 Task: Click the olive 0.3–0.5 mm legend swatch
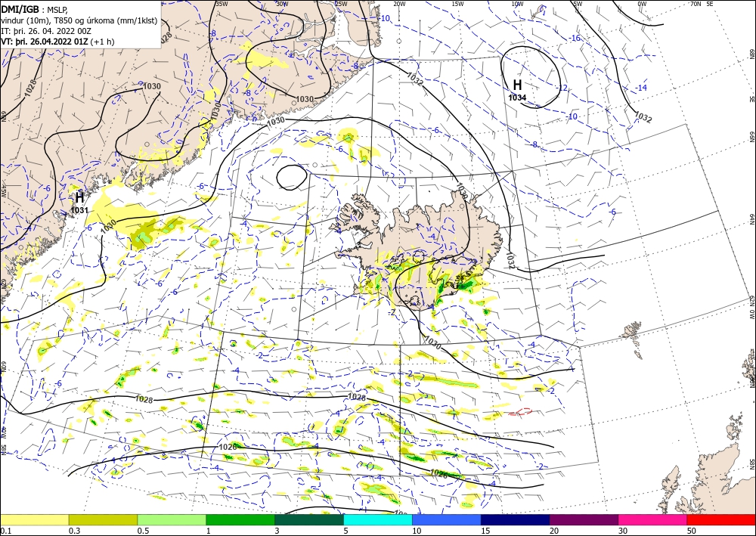pyautogui.click(x=103, y=519)
